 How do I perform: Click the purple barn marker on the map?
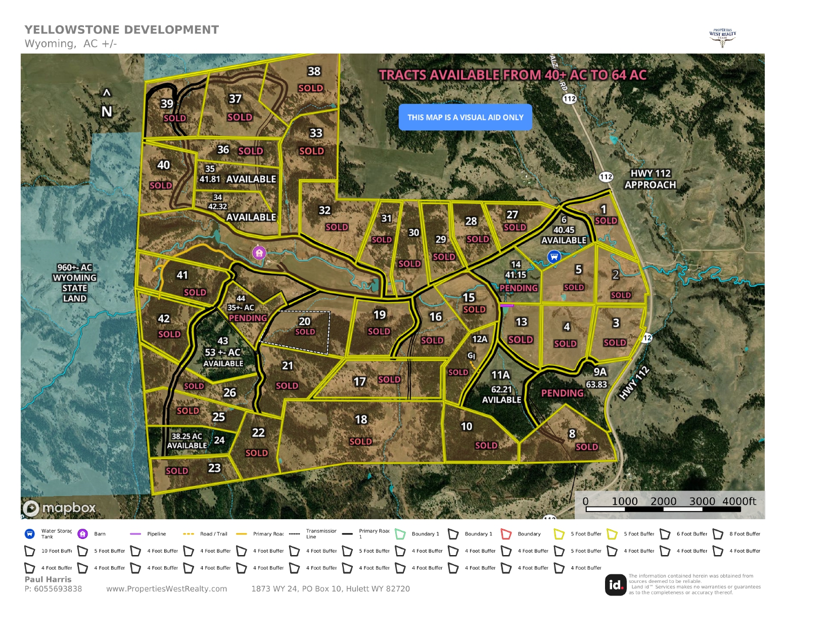point(259,253)
